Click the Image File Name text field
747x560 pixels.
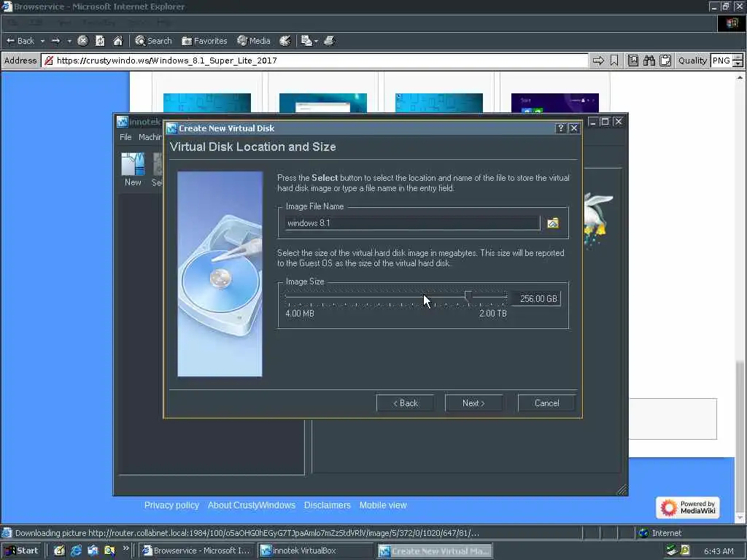(413, 223)
